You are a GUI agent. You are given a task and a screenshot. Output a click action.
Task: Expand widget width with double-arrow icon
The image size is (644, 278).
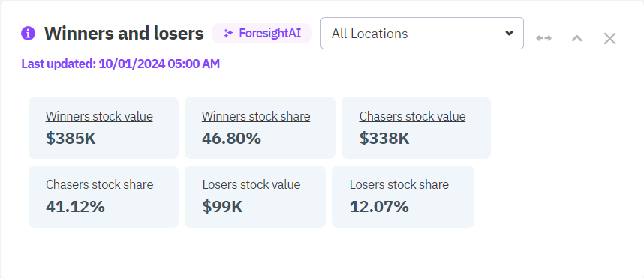pos(543,38)
